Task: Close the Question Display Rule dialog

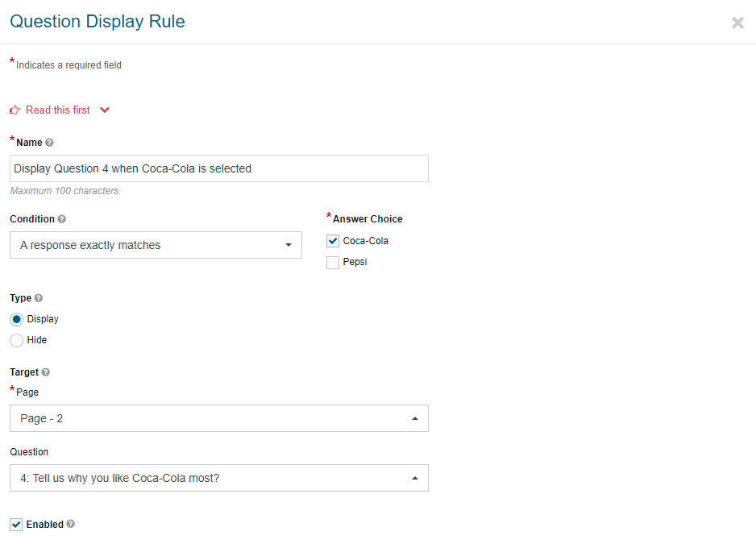Action: tap(737, 23)
